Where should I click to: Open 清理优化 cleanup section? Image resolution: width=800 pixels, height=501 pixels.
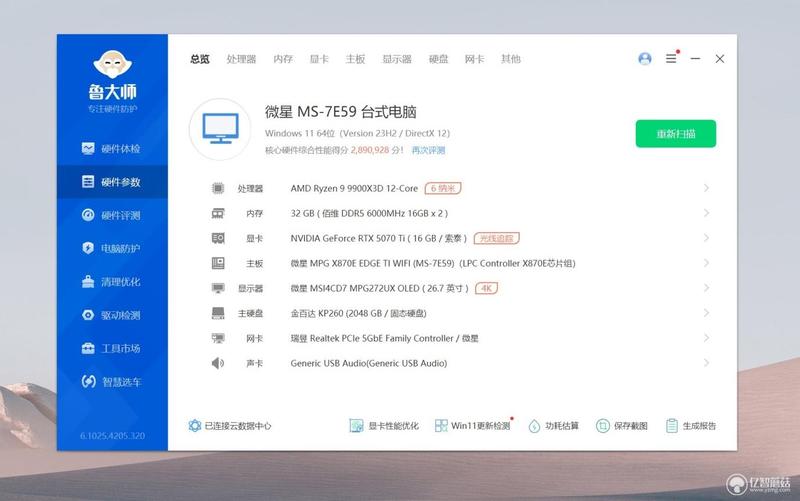[x=112, y=282]
